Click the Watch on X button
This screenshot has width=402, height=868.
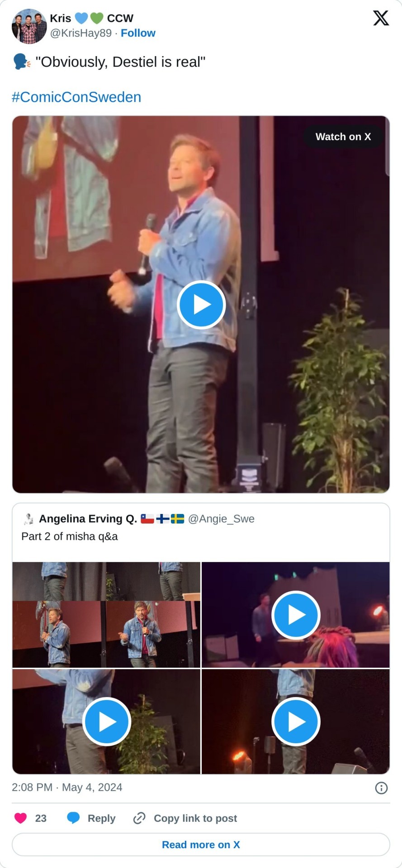[x=343, y=137]
